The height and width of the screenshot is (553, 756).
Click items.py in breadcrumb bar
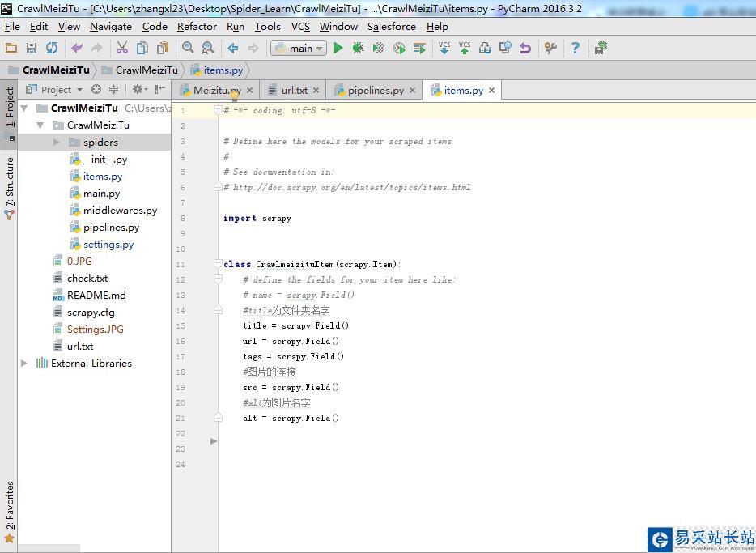[x=217, y=70]
